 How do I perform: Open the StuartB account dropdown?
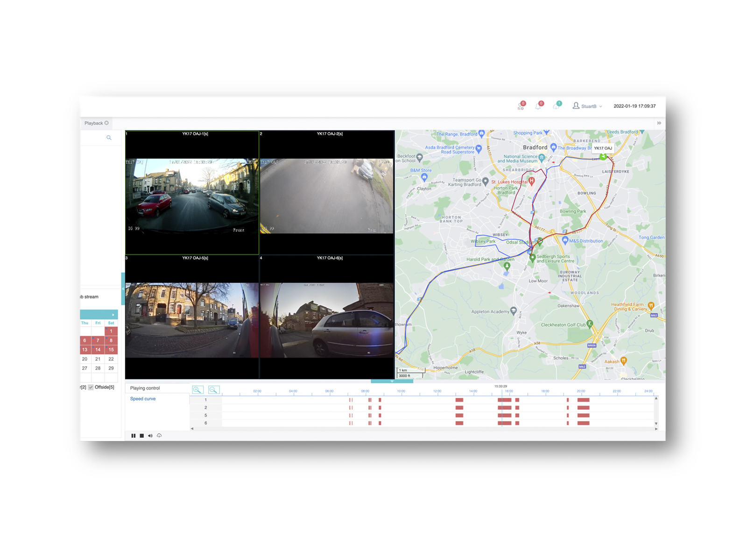tap(589, 106)
